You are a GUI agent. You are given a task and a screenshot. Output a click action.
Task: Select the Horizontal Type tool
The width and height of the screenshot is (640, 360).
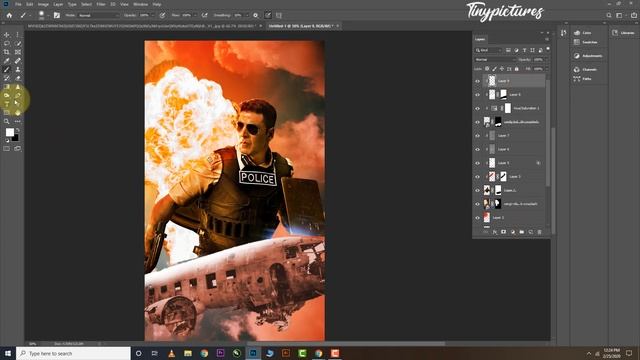pos(7,104)
